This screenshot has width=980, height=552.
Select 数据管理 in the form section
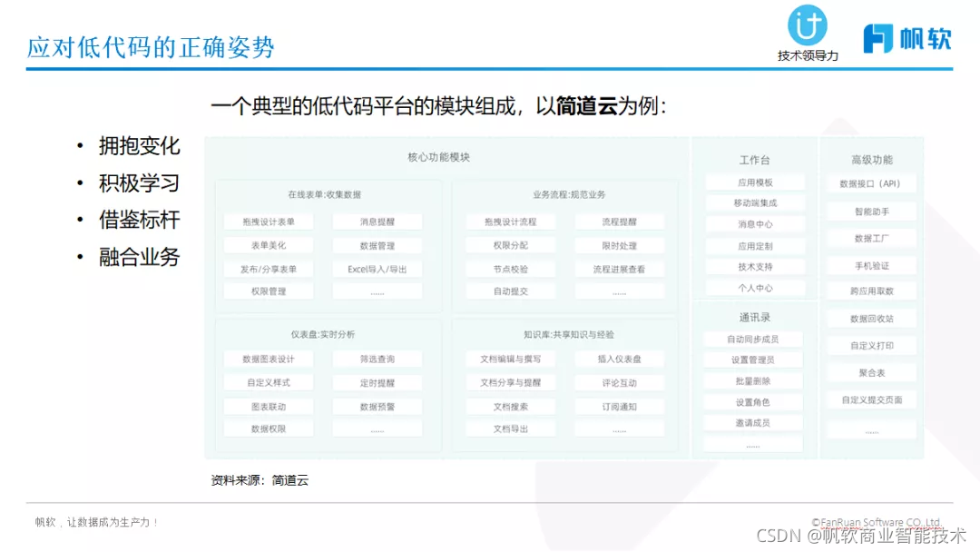pos(377,245)
